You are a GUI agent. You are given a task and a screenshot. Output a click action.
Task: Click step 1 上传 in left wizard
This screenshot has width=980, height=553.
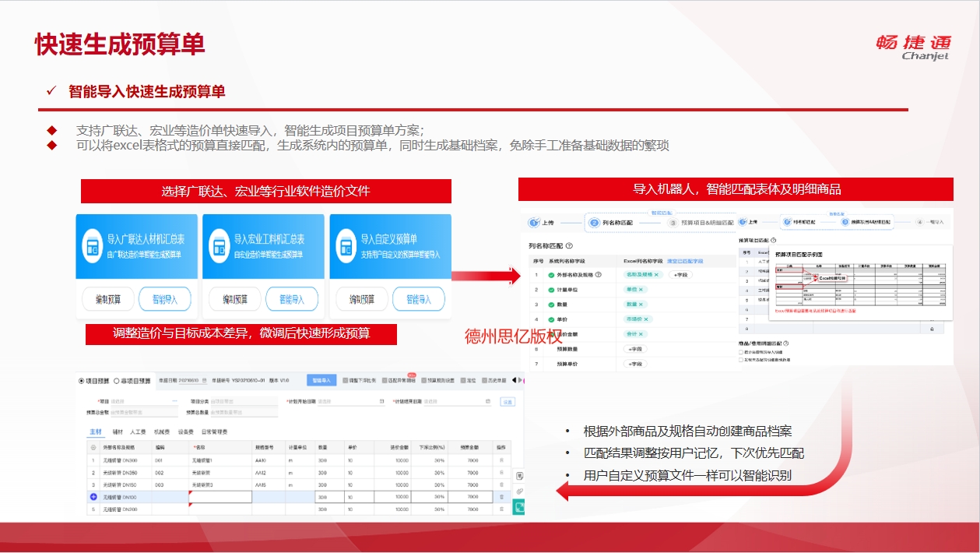pos(542,223)
